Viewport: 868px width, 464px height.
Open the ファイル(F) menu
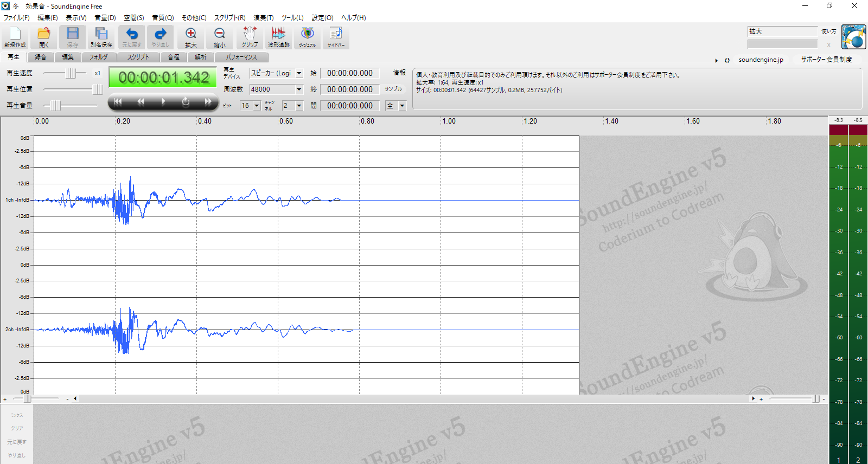click(x=16, y=18)
